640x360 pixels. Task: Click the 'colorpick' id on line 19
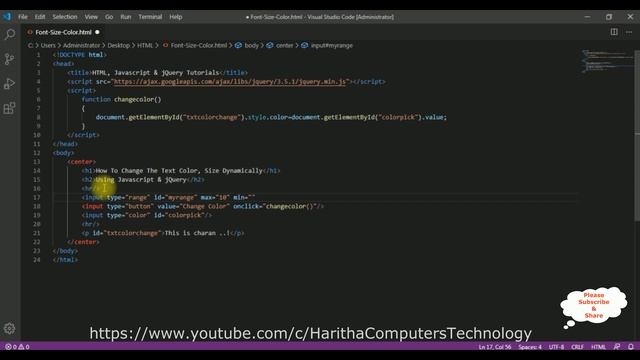(x=185, y=215)
